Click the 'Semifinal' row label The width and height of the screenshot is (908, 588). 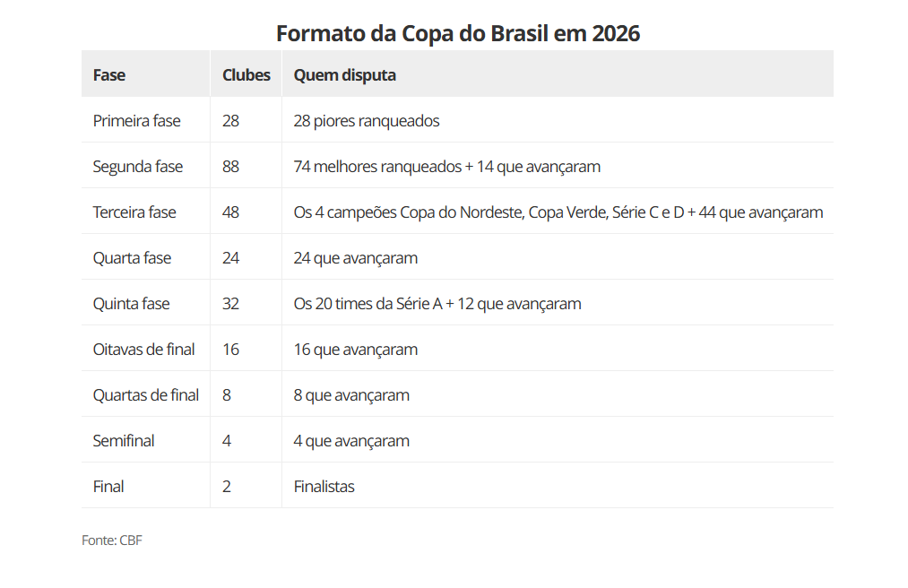[124, 441]
